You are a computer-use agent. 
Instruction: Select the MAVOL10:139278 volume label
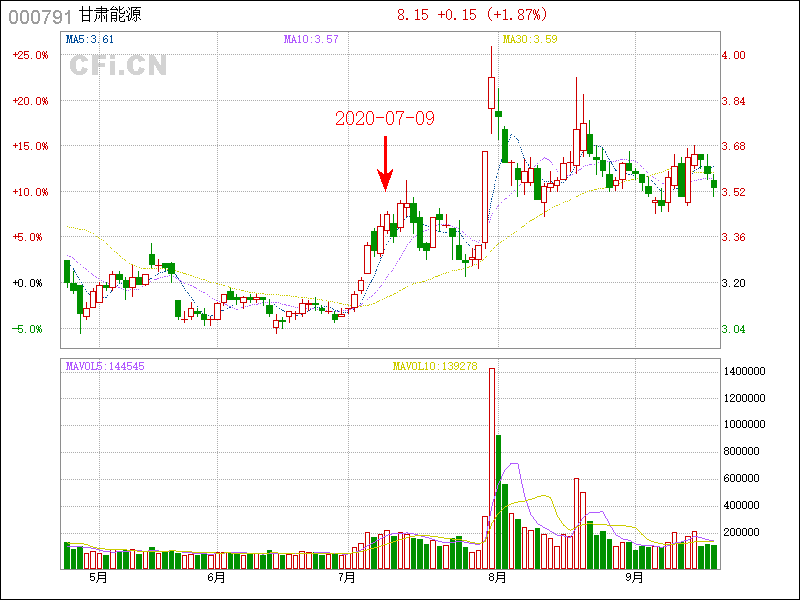pyautogui.click(x=435, y=367)
